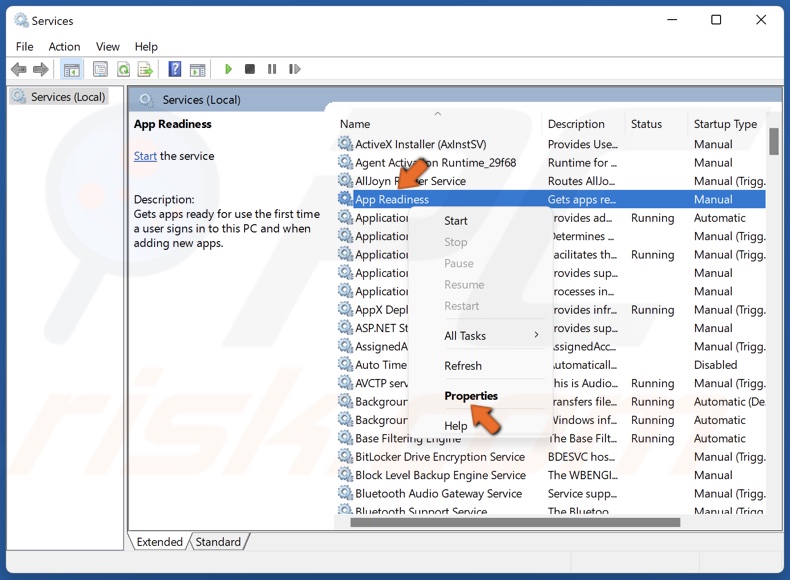Click the Base Filtering Engine gear icon
Screen dimensions: 790x580
point(345,438)
